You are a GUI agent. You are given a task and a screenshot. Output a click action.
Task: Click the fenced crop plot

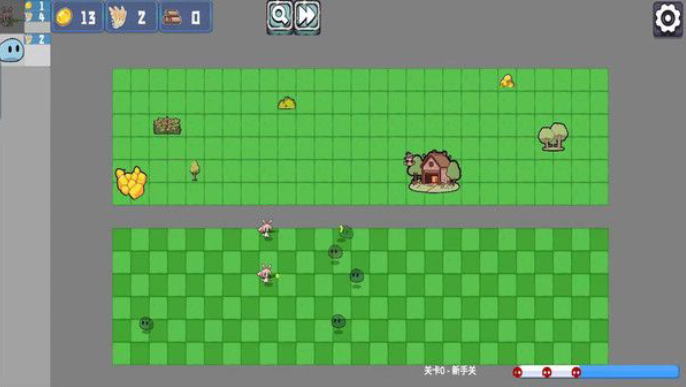167,126
